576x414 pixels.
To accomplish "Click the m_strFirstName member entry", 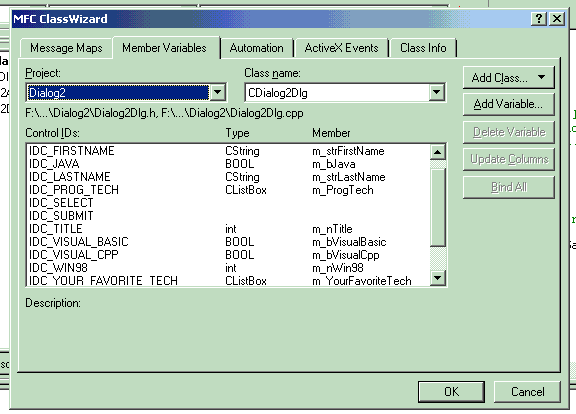I will (348, 151).
